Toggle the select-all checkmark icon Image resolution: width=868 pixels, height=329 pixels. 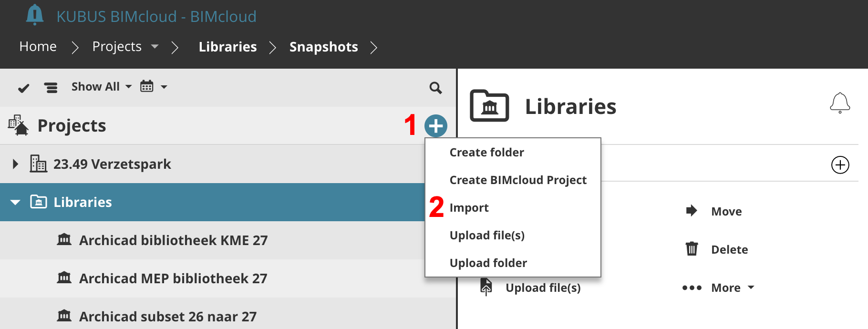click(x=23, y=88)
